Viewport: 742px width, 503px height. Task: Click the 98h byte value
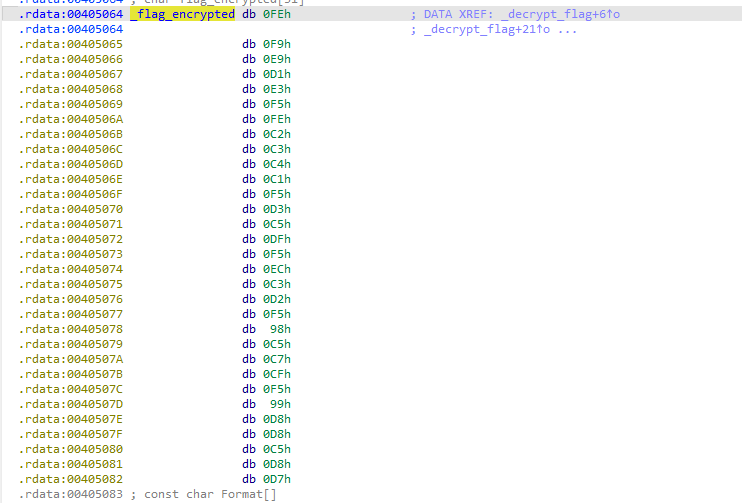(x=280, y=329)
